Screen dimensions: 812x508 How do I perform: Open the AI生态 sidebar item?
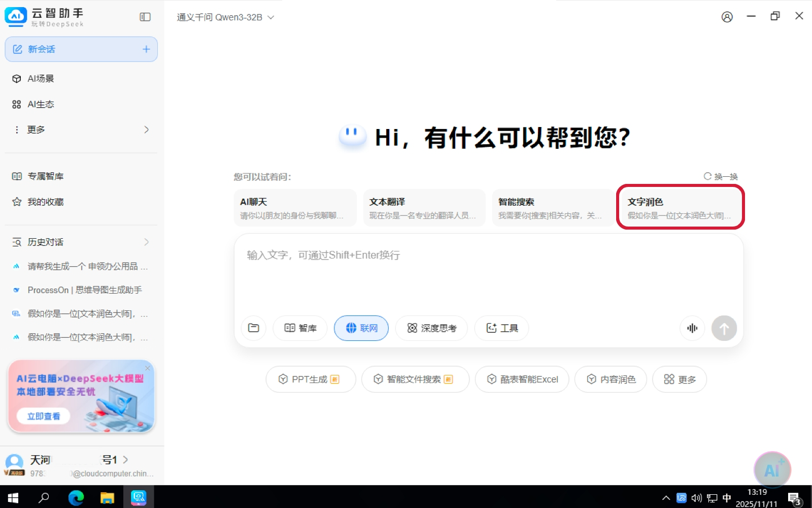click(x=81, y=104)
